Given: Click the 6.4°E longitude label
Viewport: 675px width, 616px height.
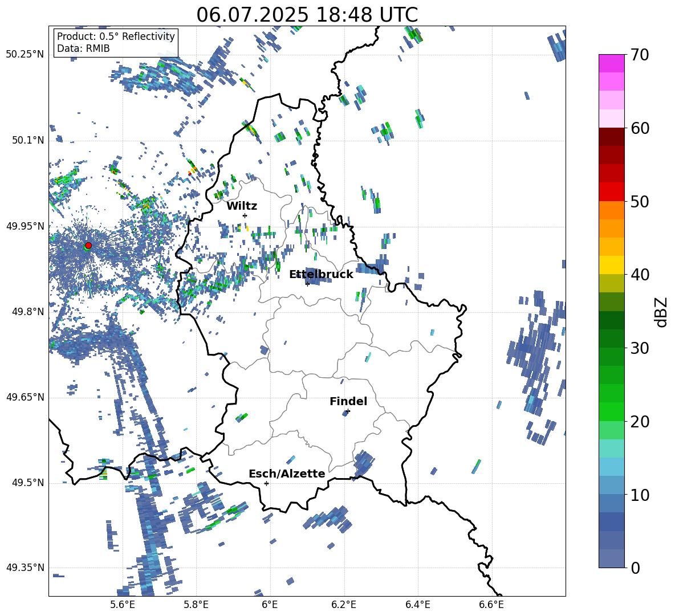Looking at the screenshot, I should click(417, 605).
